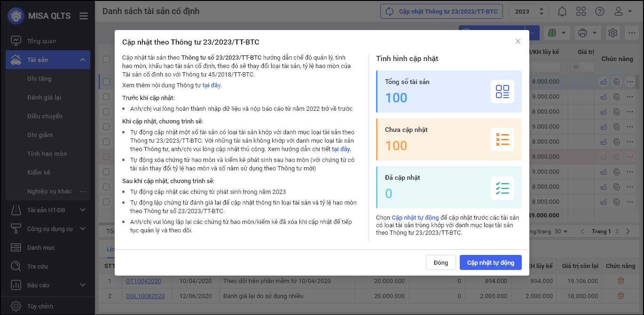Image resolution: width=644 pixels, height=315 pixels.
Task: Open the notifications bell icon
Action: pyautogui.click(x=562, y=11)
